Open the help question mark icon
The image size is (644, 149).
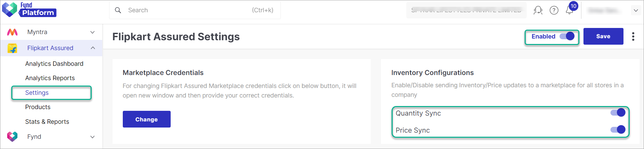pyautogui.click(x=554, y=10)
